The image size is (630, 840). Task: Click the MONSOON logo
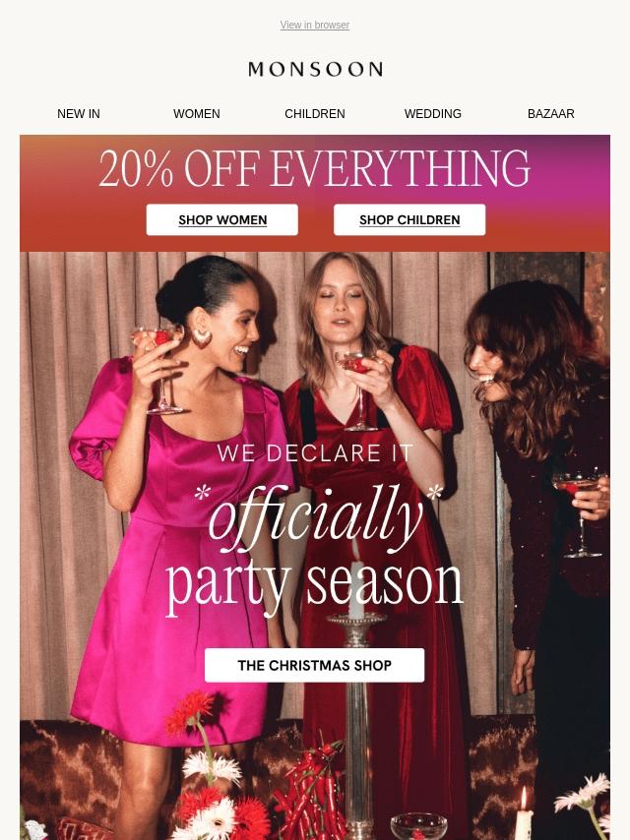pos(315,69)
